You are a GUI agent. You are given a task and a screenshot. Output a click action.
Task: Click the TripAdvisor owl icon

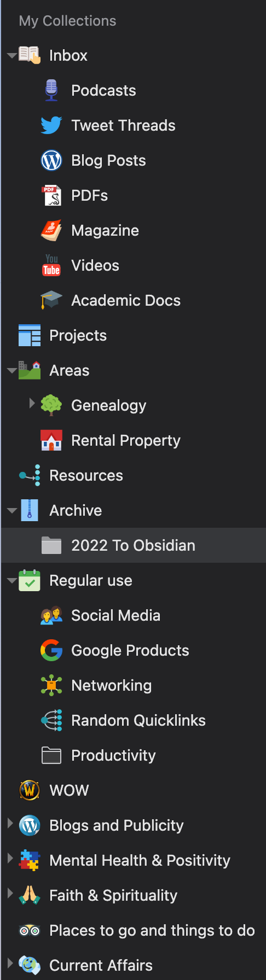point(30,930)
